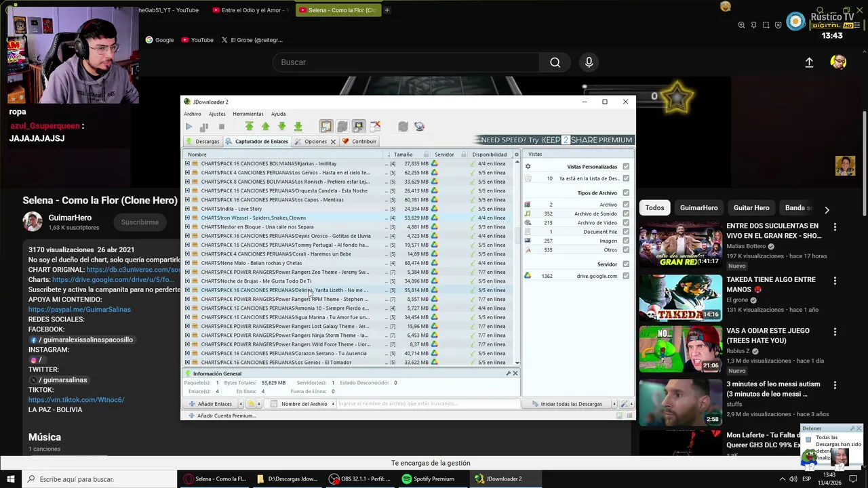Viewport: 868px width, 488px height.
Task: Move selection to top with double-up green arrow
Action: [249, 126]
